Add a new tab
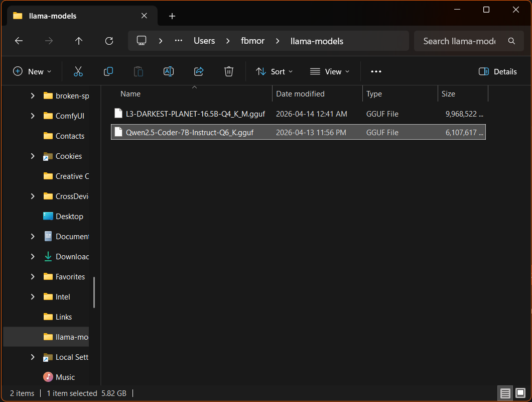 point(172,16)
